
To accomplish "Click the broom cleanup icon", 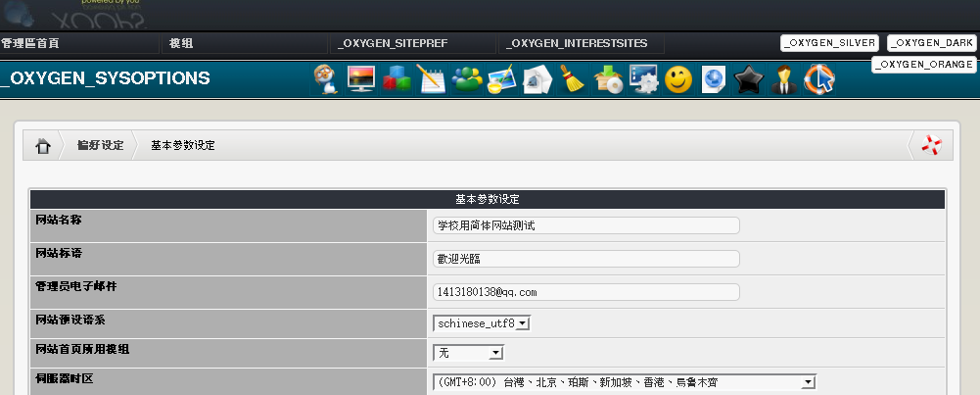I will [572, 79].
